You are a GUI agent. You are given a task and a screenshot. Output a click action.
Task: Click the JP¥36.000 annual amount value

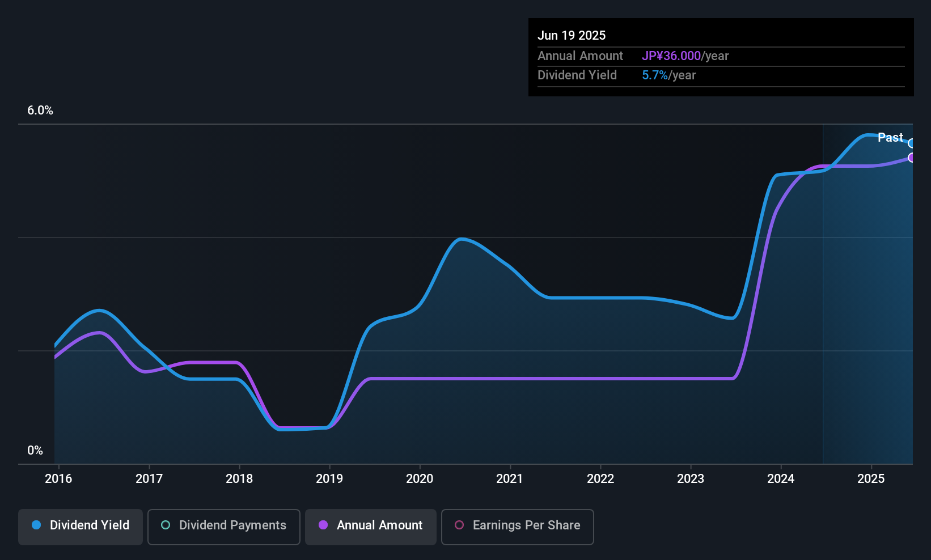tap(671, 56)
